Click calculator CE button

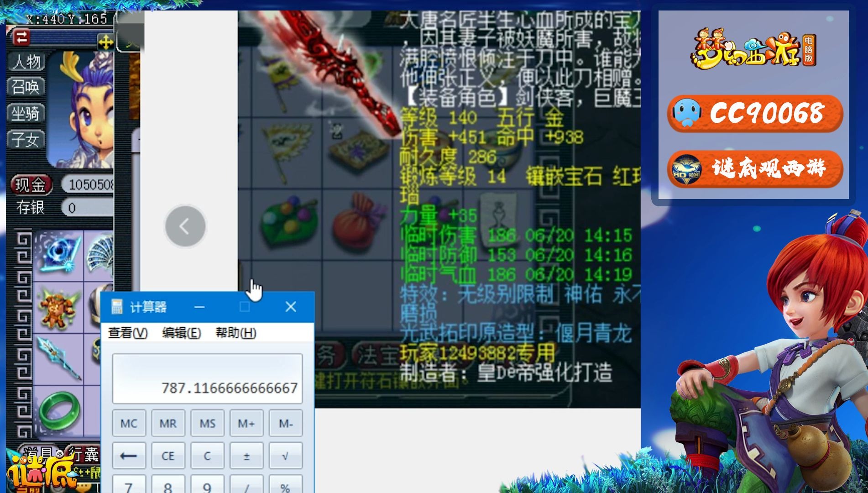click(168, 456)
